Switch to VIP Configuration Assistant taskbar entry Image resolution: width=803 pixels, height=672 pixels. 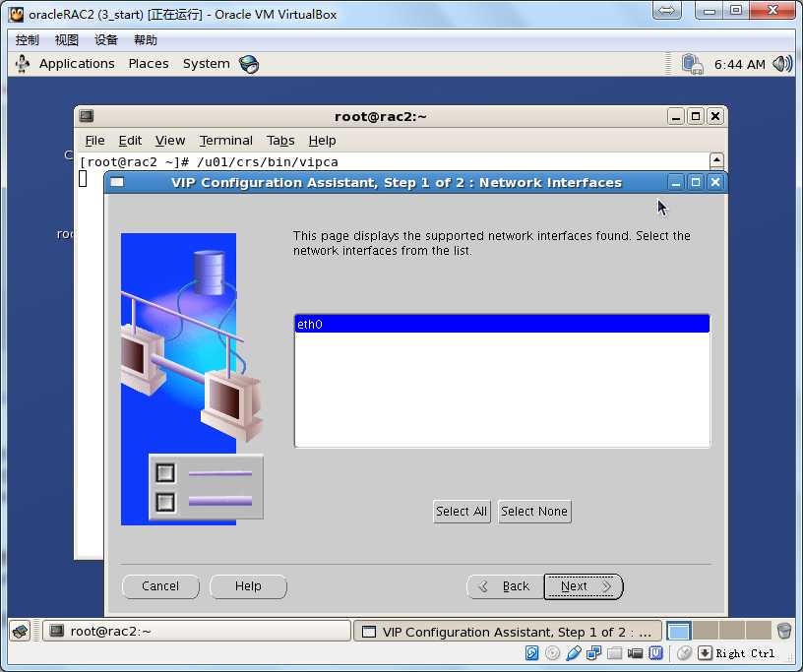point(508,632)
